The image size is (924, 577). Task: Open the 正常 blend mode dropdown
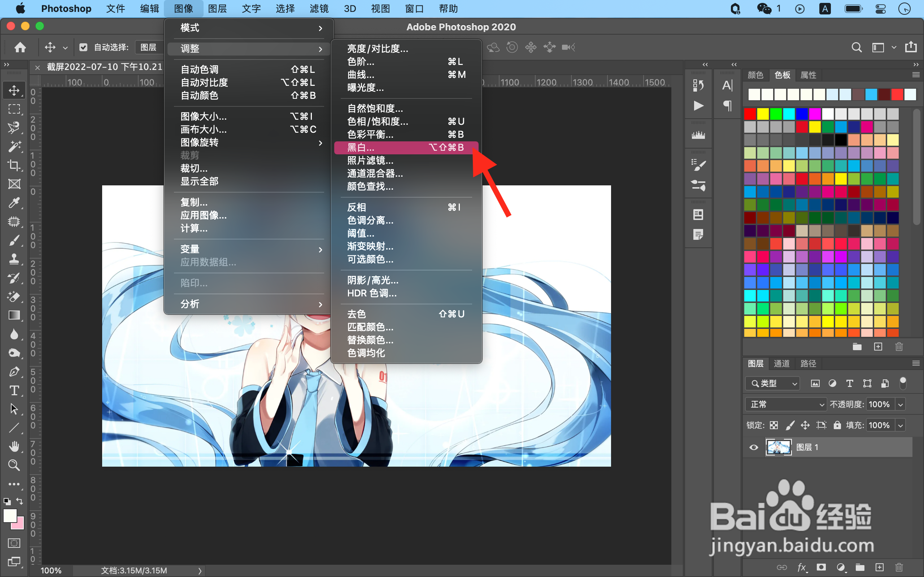click(786, 405)
